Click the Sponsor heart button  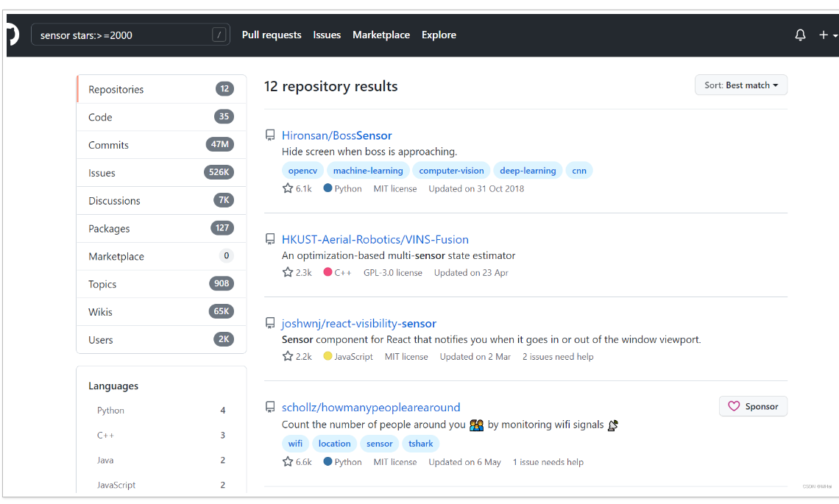click(x=754, y=407)
